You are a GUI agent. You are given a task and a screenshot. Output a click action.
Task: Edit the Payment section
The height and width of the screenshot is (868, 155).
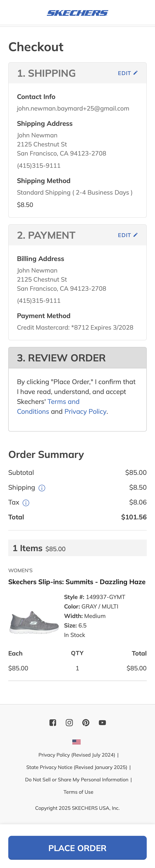point(127,235)
